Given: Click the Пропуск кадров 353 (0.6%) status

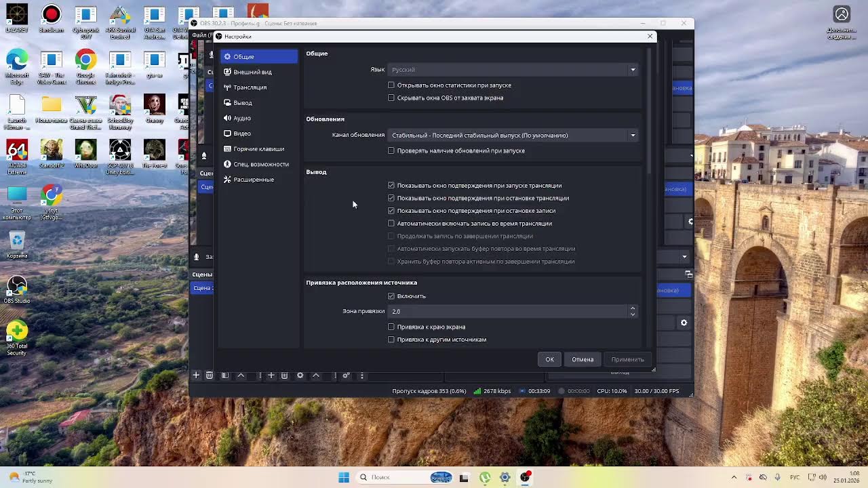Looking at the screenshot, I should [429, 391].
